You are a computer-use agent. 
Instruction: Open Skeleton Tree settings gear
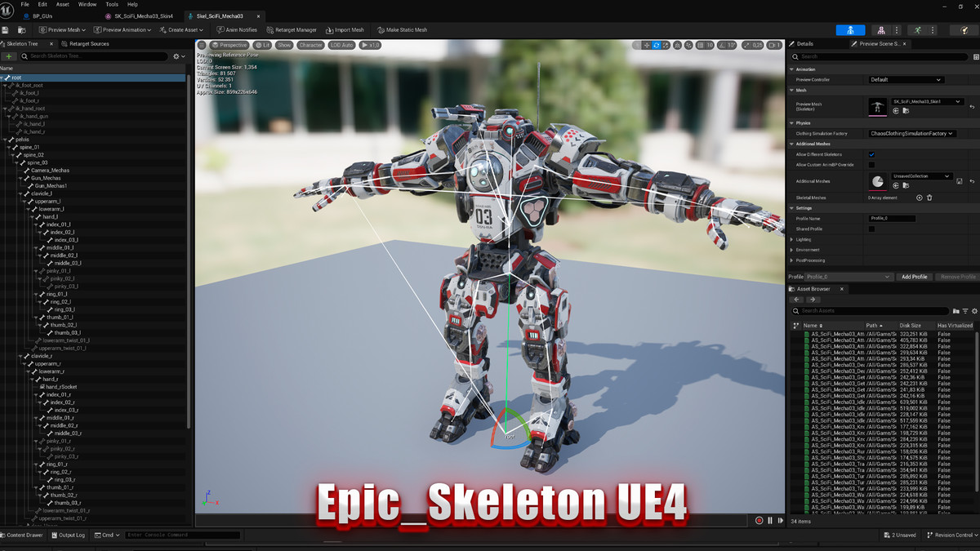tap(177, 56)
